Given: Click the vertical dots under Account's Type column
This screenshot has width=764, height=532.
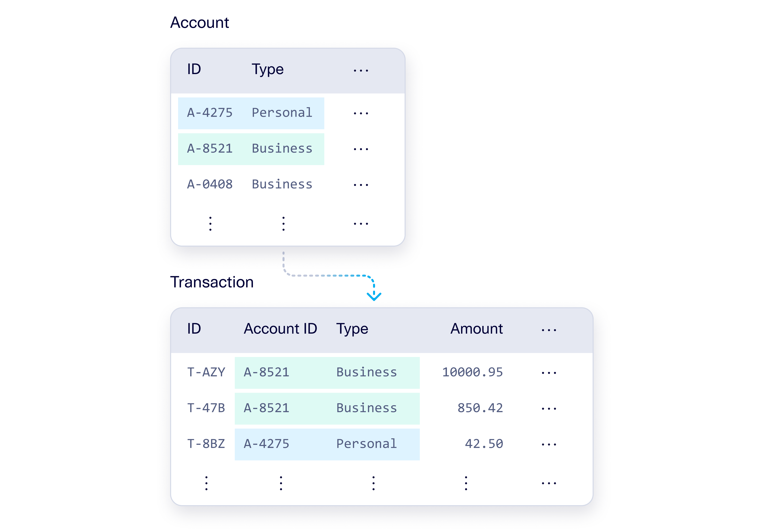Looking at the screenshot, I should tap(283, 223).
